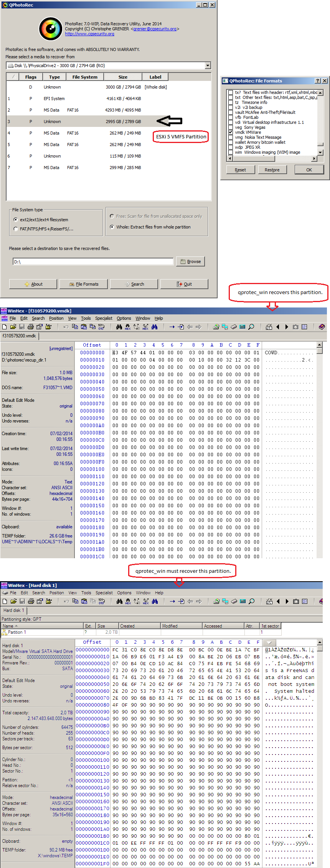The image size is (330, 868).
Task: Click Print icon in f310579200.vmdk WinHex toolbar
Action: (x=30, y=327)
